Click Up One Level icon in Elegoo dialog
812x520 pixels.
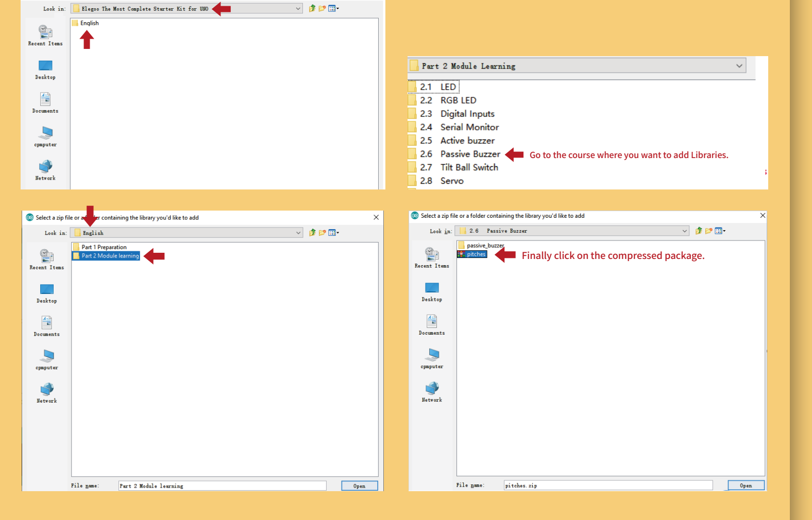pyautogui.click(x=312, y=8)
